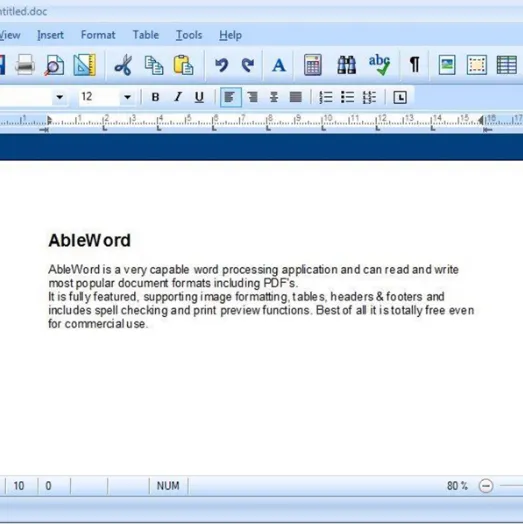
Task: Expand the font name dropdown arrow
Action: pyautogui.click(x=59, y=97)
